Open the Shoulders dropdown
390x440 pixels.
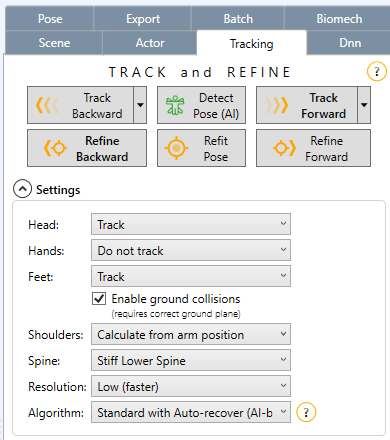(x=191, y=334)
